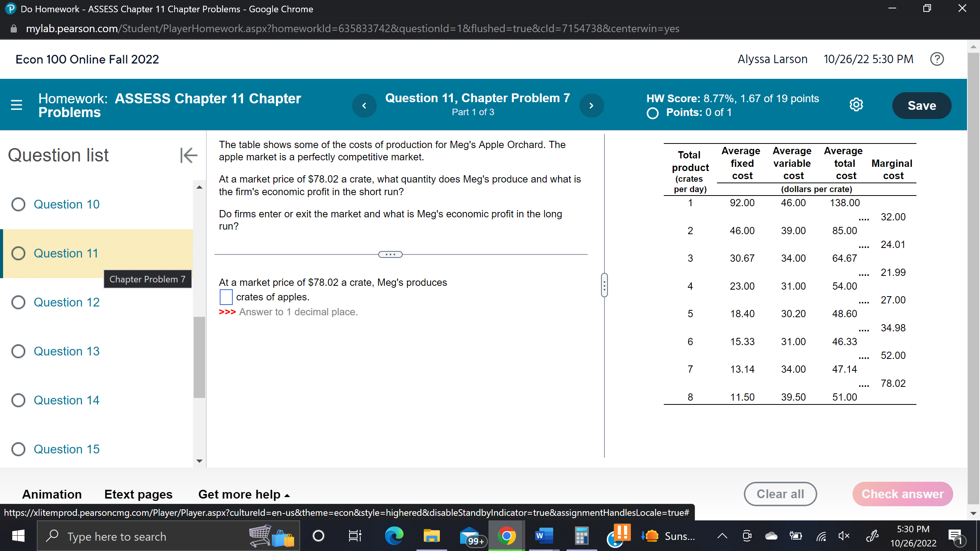Select Question 10 radio circle
The height and width of the screenshot is (551, 980).
tap(18, 204)
